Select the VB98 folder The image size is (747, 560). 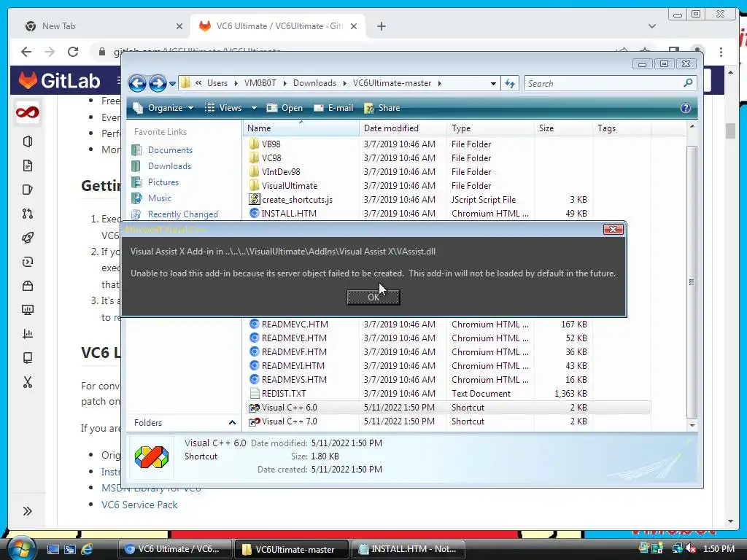271,144
